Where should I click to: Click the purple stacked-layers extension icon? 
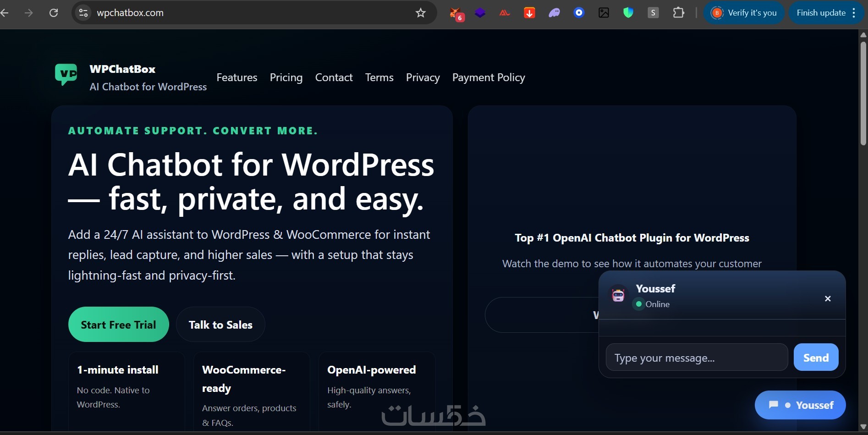click(480, 13)
